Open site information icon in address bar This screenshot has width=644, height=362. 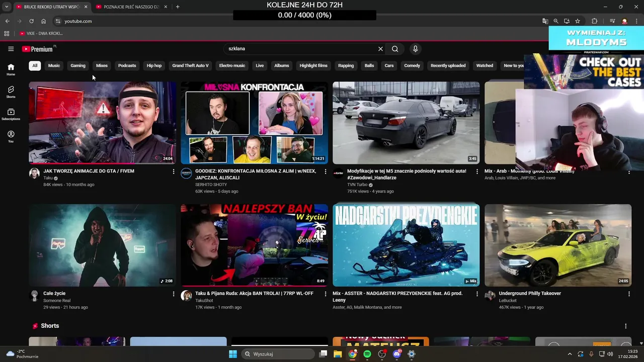(57, 21)
